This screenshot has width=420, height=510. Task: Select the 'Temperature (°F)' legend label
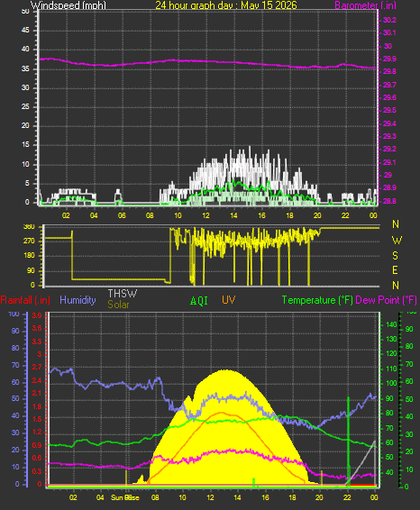click(x=317, y=300)
